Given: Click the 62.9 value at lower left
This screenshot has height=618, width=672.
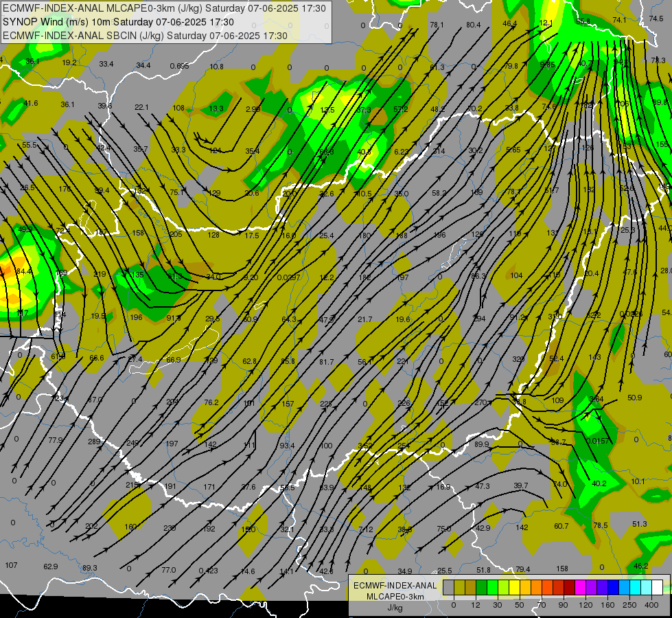Looking at the screenshot, I should click(x=51, y=566).
